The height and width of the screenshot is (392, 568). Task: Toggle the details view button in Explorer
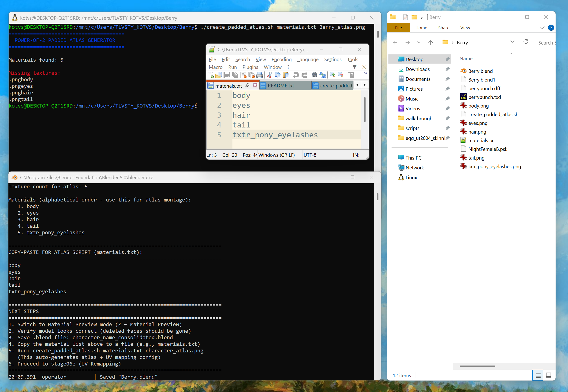pyautogui.click(x=538, y=375)
